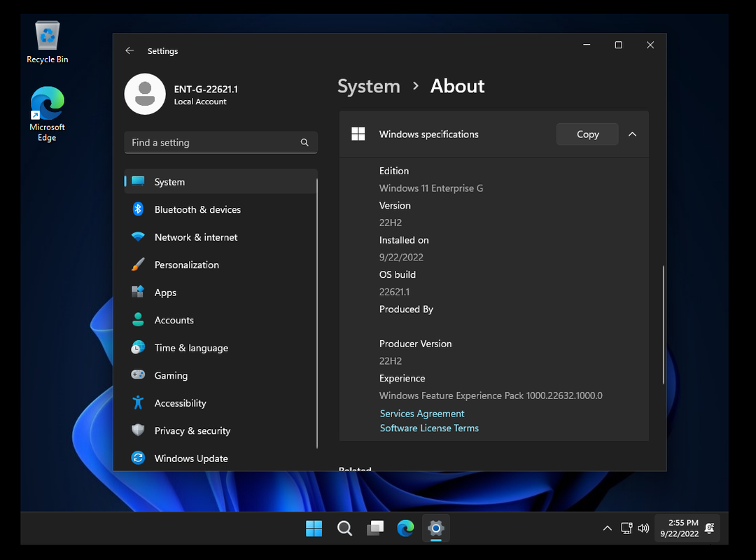
Task: Open Privacy & security settings
Action: tap(192, 430)
